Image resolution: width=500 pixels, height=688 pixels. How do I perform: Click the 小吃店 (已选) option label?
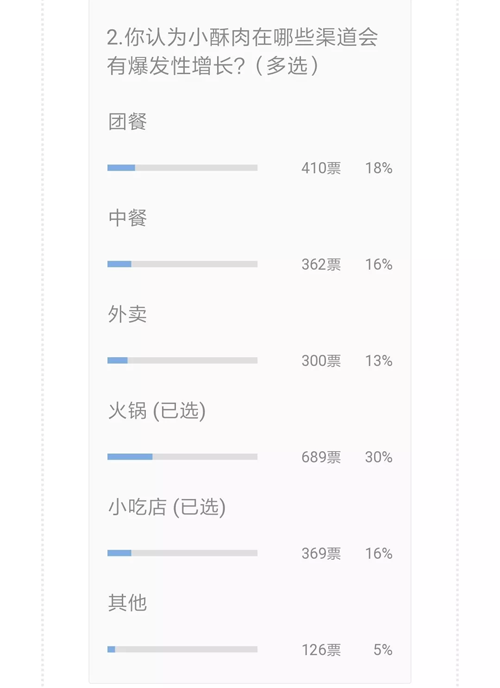click(167, 507)
